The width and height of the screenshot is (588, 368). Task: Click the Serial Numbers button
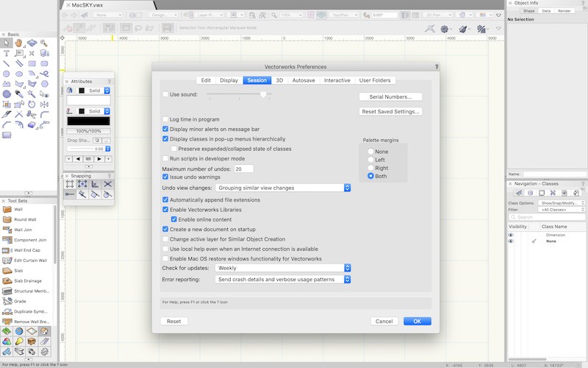click(x=390, y=97)
